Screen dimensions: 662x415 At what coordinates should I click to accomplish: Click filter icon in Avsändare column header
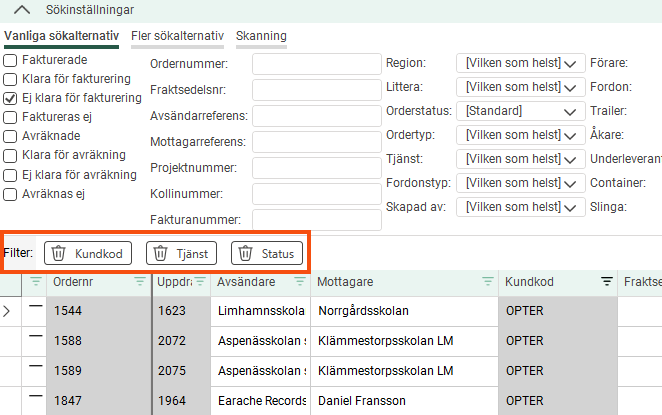[299, 282]
